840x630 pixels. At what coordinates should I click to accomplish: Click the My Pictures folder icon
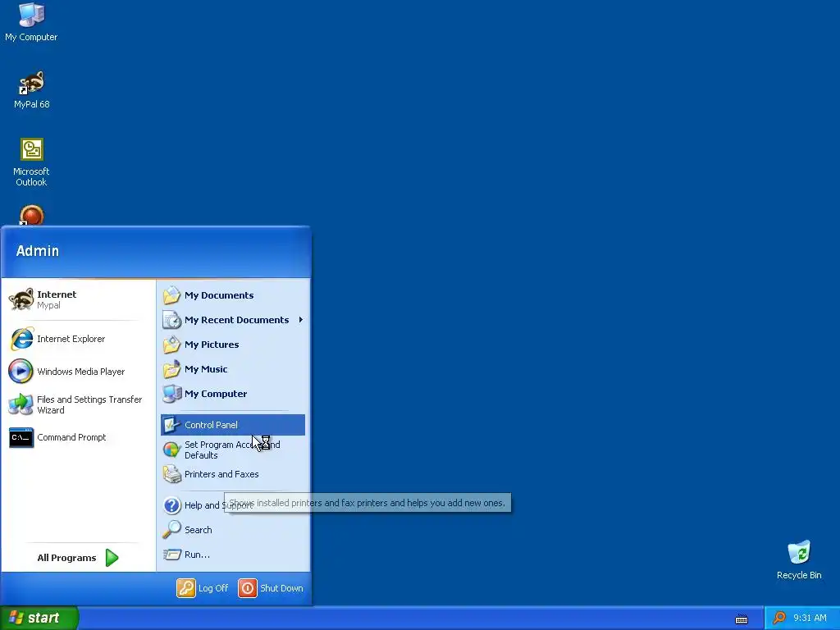[x=172, y=345]
